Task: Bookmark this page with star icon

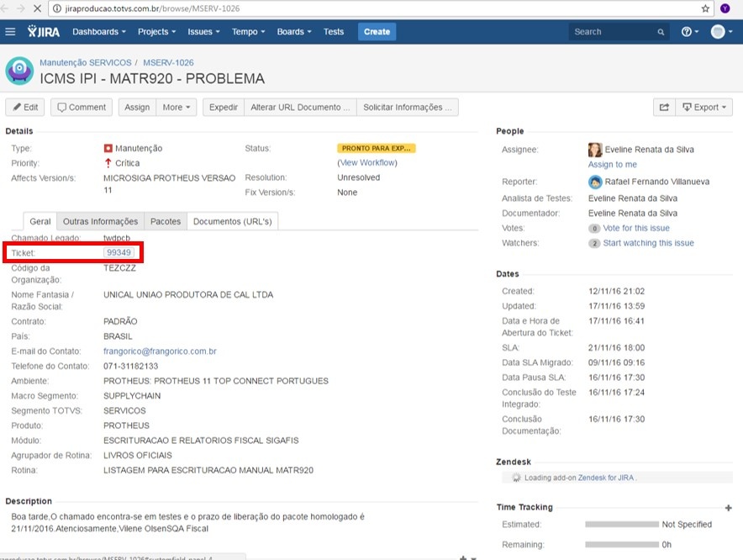Action: 705,8
